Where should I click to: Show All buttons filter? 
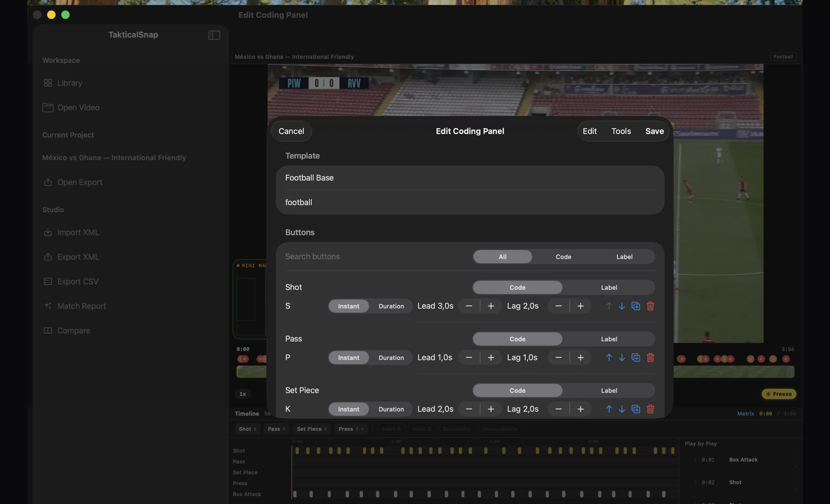[503, 257]
